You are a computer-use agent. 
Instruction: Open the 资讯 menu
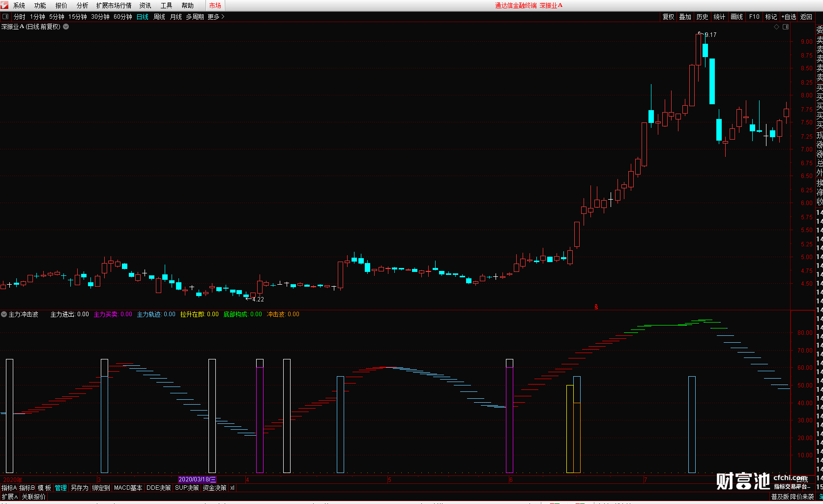pyautogui.click(x=146, y=5)
